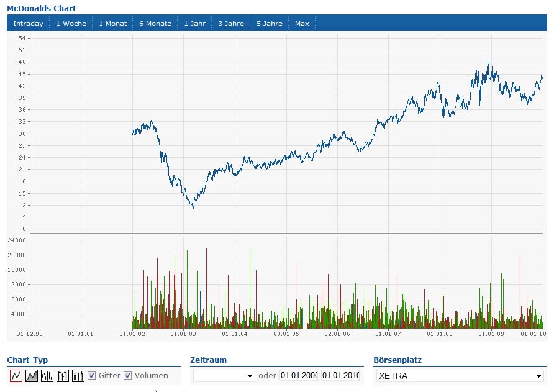Click the 01.01.09 date axis label
Image resolution: width=554 pixels, height=392 pixels.
coord(491,334)
